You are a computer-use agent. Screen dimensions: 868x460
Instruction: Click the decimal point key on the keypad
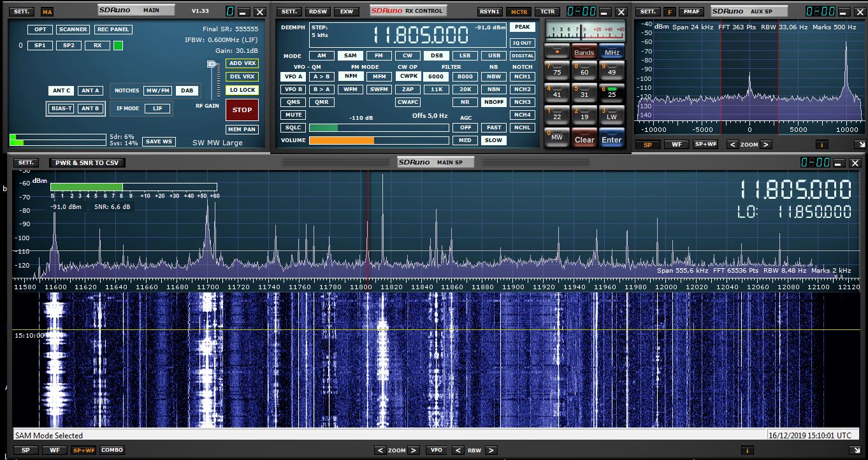tap(558, 52)
